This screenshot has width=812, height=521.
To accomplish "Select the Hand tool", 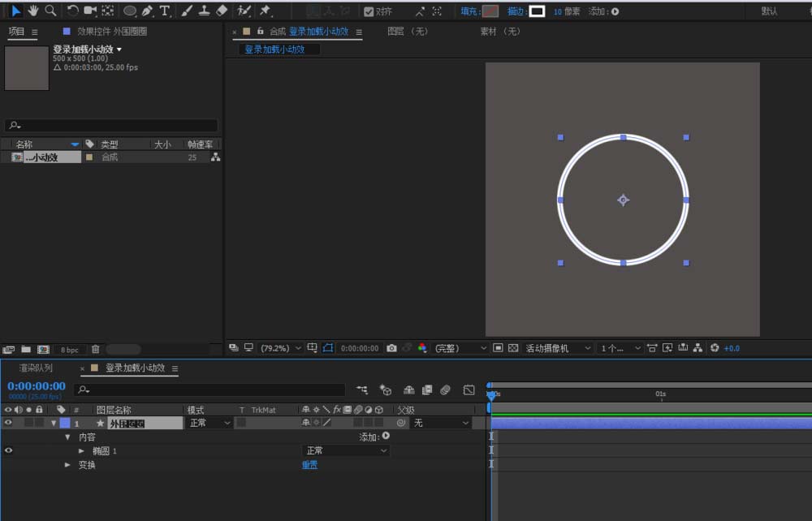I will [33, 11].
